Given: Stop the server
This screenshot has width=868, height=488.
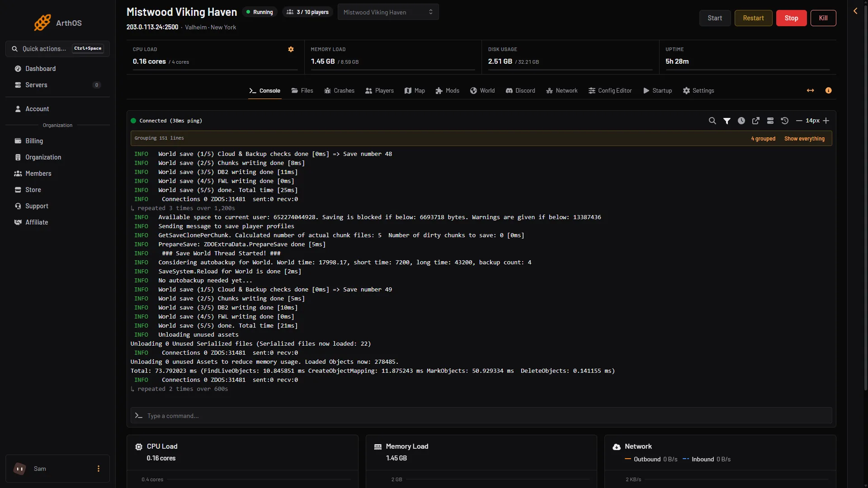Looking at the screenshot, I should coord(791,18).
